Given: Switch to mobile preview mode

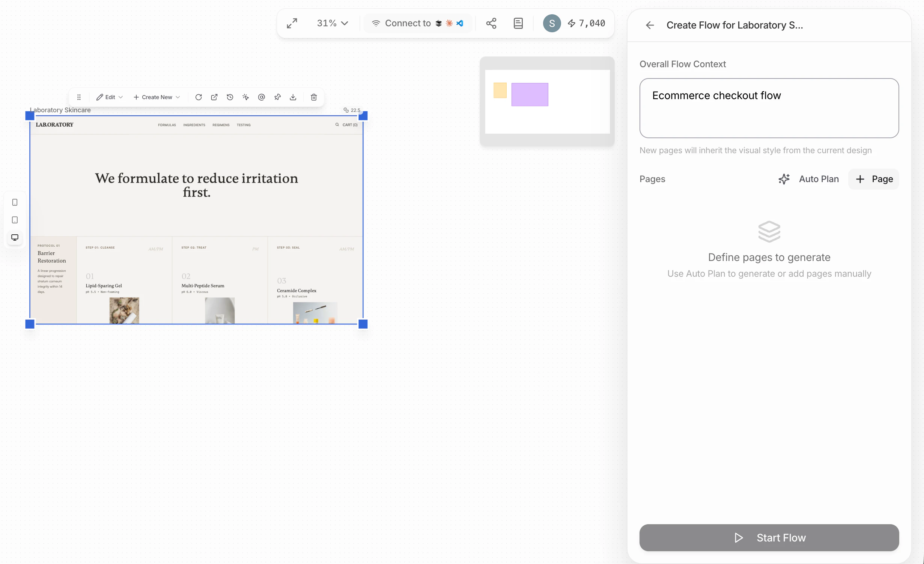Looking at the screenshot, I should click(x=15, y=202).
